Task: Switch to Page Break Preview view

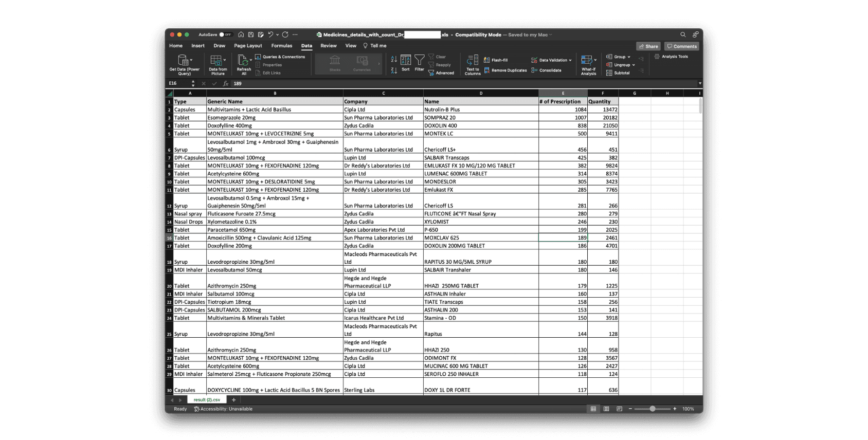Action: coord(619,409)
